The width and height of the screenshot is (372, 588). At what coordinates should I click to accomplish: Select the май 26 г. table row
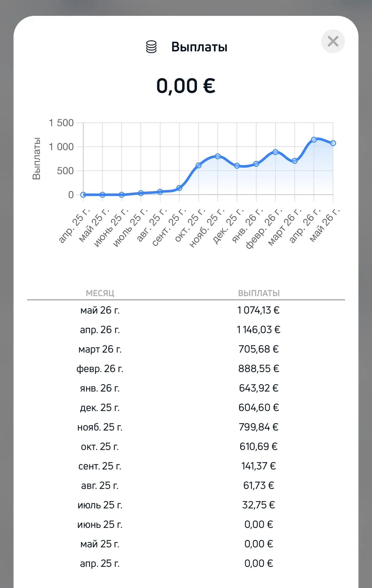coord(186,310)
